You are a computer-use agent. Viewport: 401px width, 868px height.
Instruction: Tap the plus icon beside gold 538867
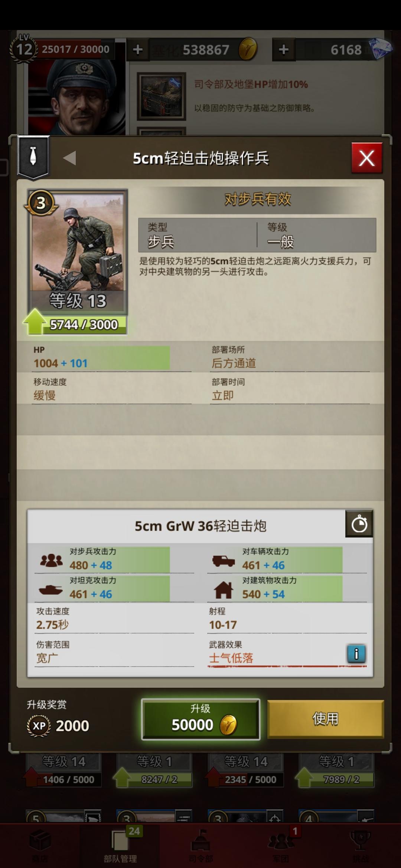(138, 49)
